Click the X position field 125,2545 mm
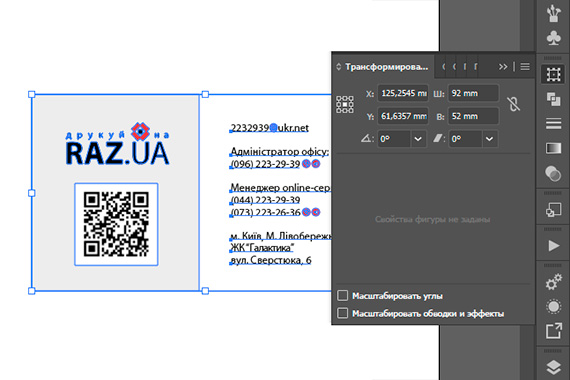Image resolution: width=570 pixels, height=380 pixels. (403, 93)
